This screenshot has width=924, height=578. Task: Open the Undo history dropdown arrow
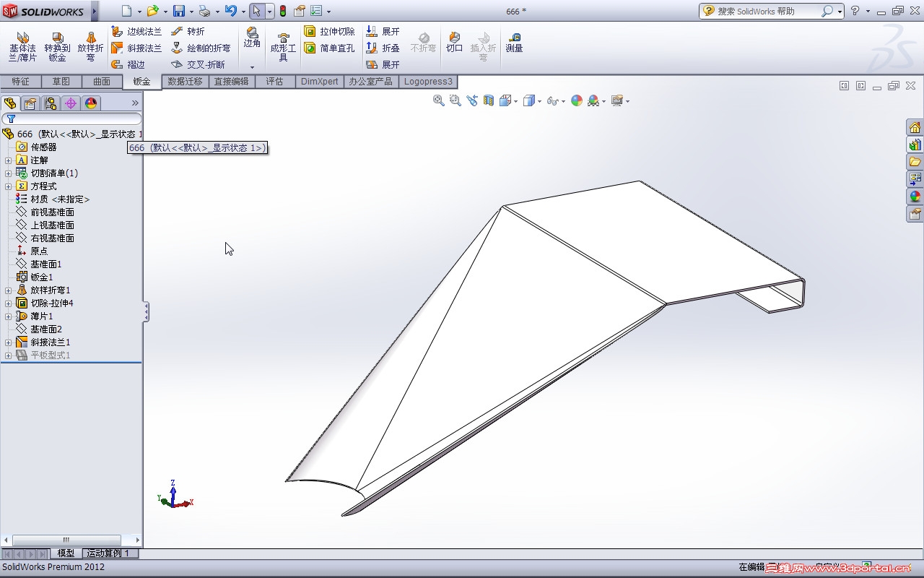(243, 12)
